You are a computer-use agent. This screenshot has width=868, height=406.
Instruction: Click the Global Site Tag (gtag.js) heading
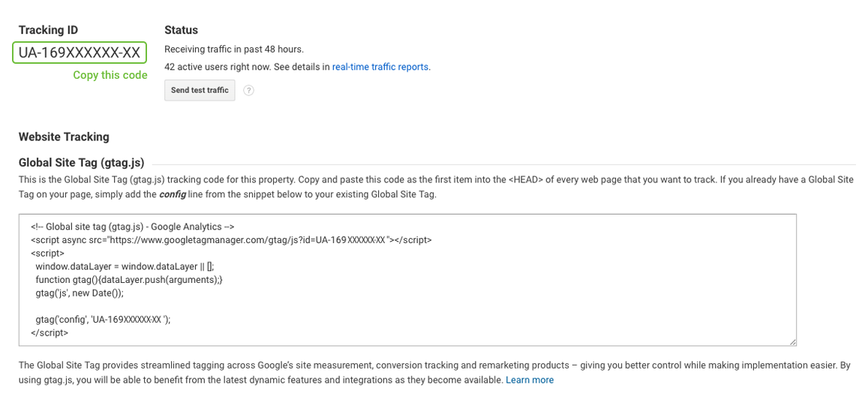(81, 162)
